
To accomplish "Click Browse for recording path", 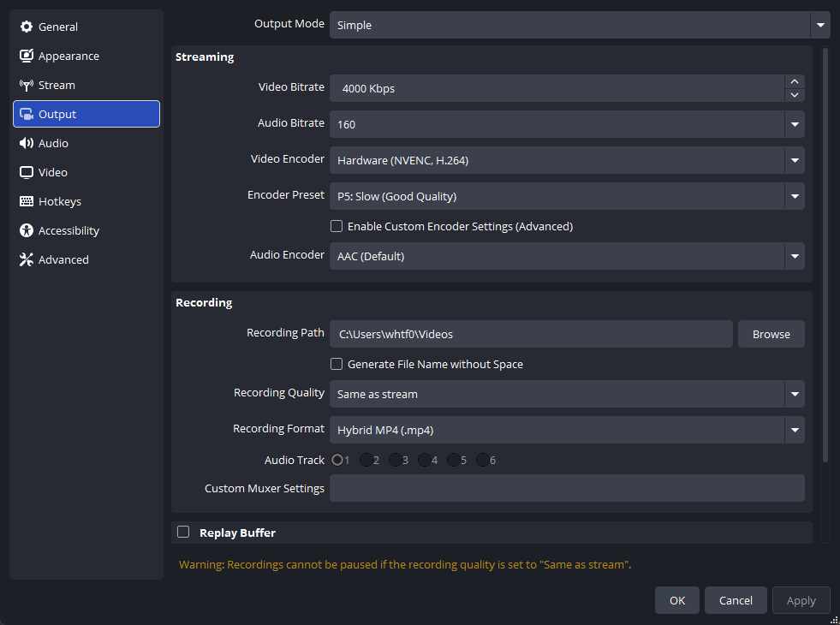I will (771, 334).
